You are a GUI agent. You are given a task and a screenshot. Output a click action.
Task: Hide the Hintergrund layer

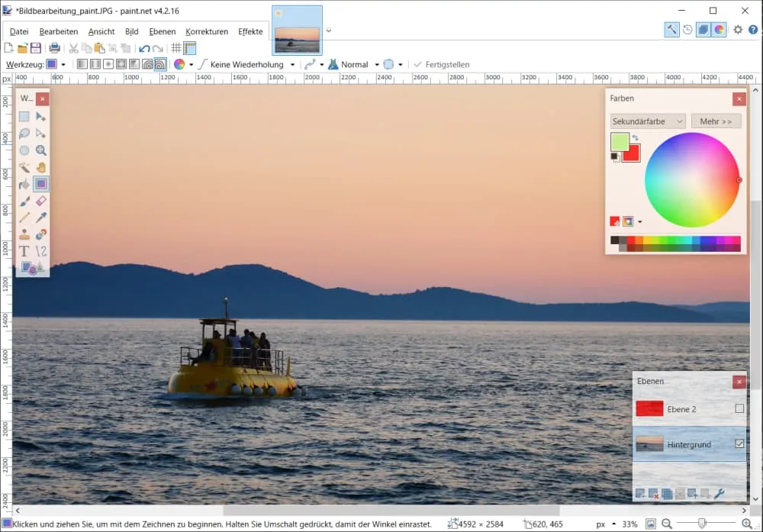(x=739, y=443)
